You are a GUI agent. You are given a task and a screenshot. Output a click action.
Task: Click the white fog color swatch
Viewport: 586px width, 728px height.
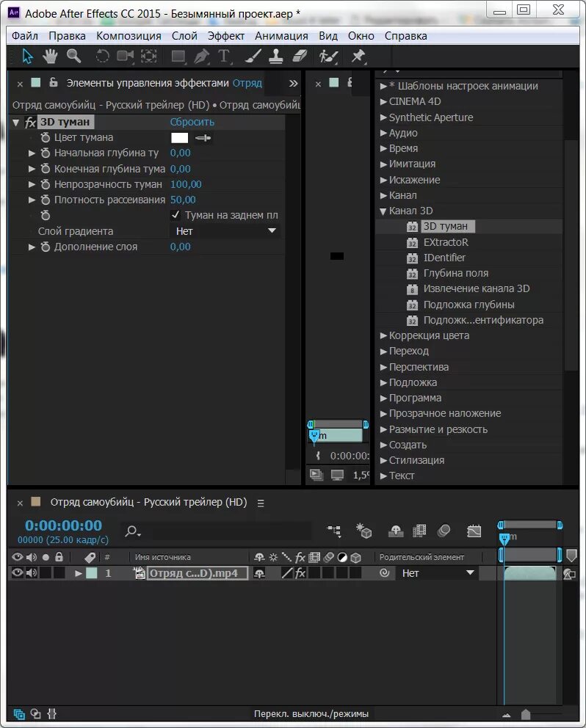179,138
